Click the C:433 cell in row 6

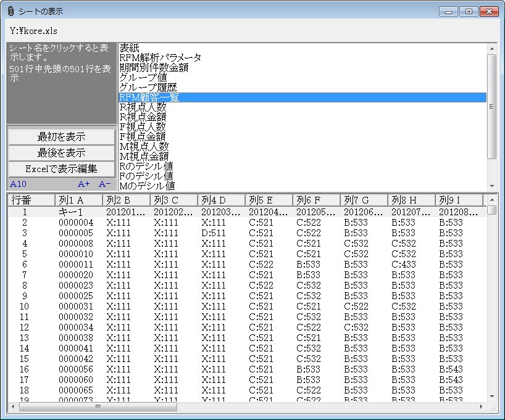[x=404, y=265]
